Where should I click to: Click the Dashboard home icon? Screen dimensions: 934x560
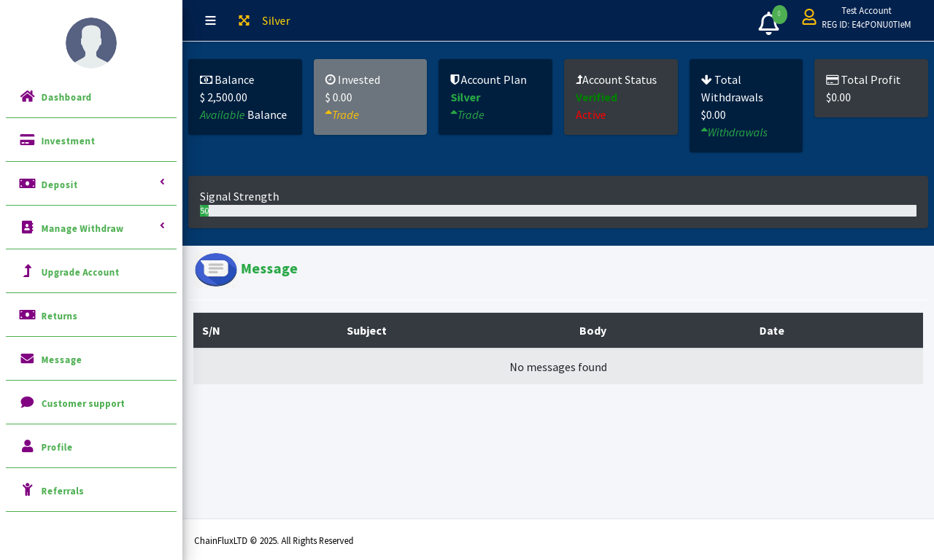(x=27, y=96)
